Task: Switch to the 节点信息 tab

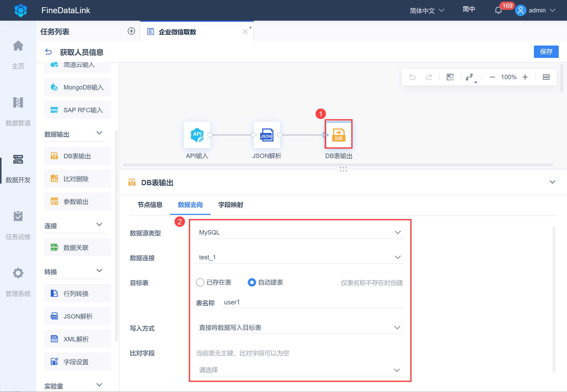Action: point(150,205)
